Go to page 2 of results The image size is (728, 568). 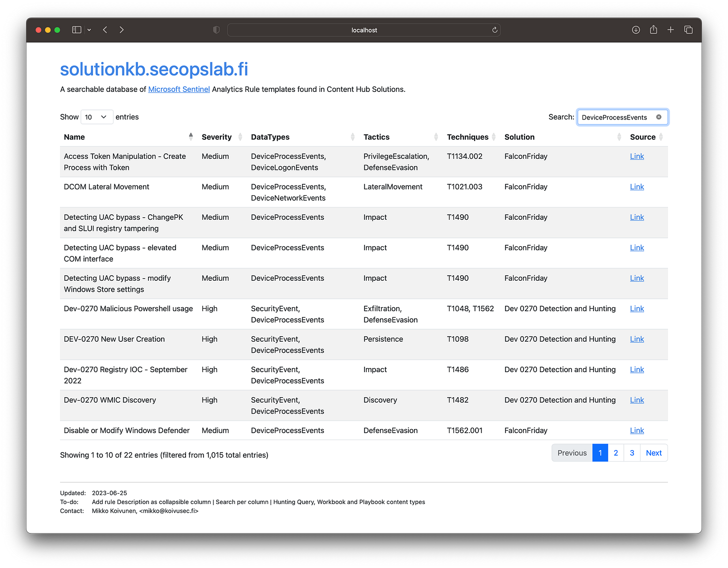coord(616,453)
